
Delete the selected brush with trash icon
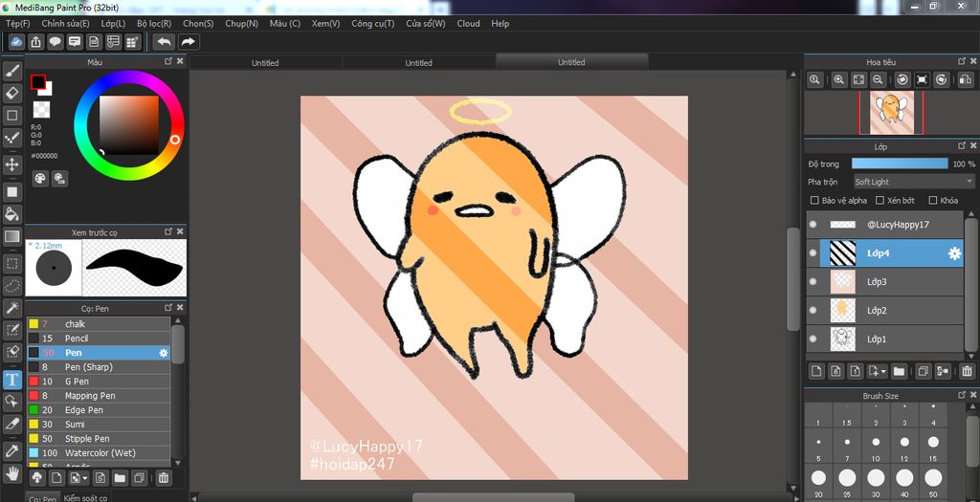(163, 478)
